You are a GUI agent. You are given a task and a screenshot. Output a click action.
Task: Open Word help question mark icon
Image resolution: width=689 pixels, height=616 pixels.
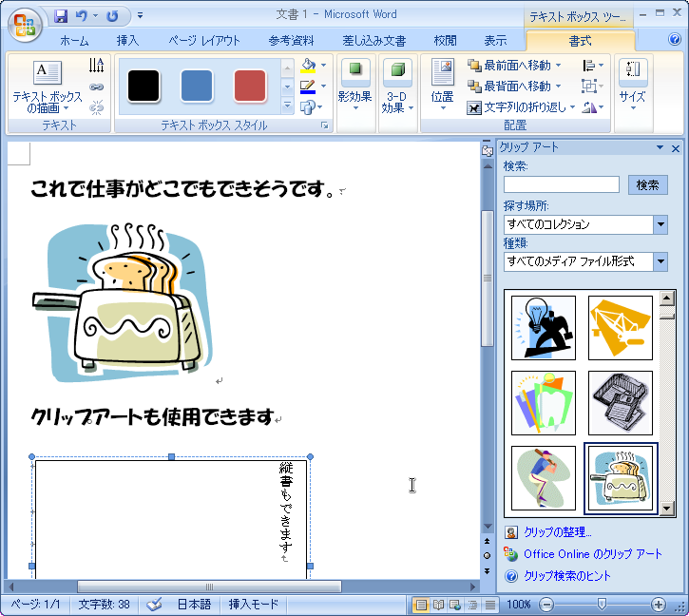pyautogui.click(x=674, y=39)
